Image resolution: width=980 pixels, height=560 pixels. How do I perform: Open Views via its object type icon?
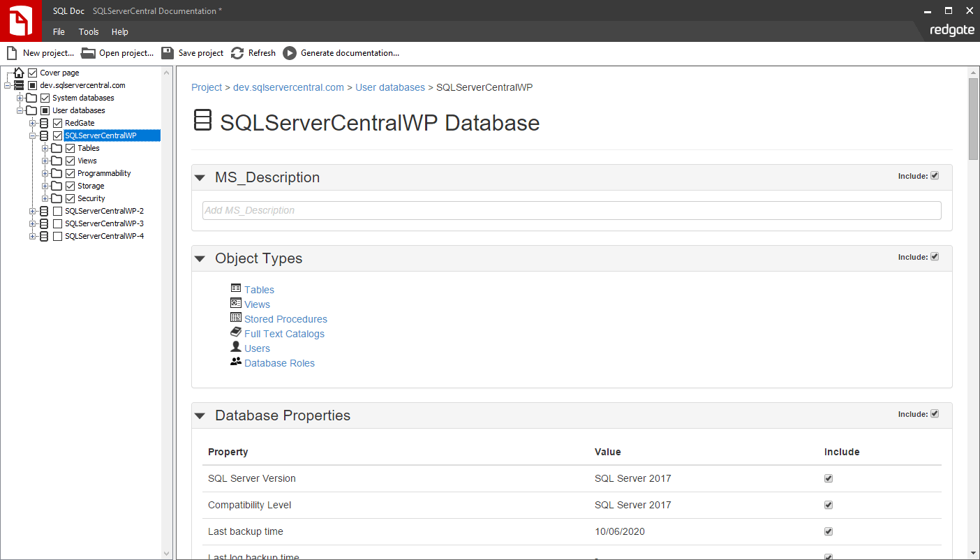click(236, 302)
